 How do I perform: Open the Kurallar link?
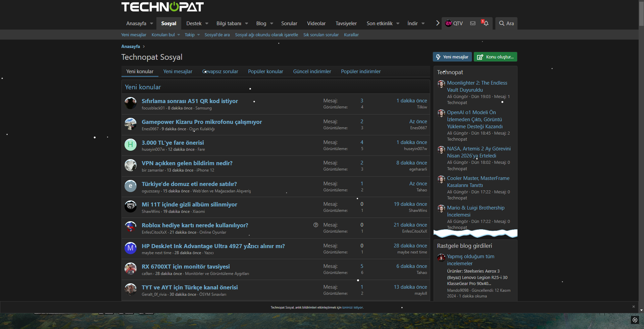click(x=351, y=35)
